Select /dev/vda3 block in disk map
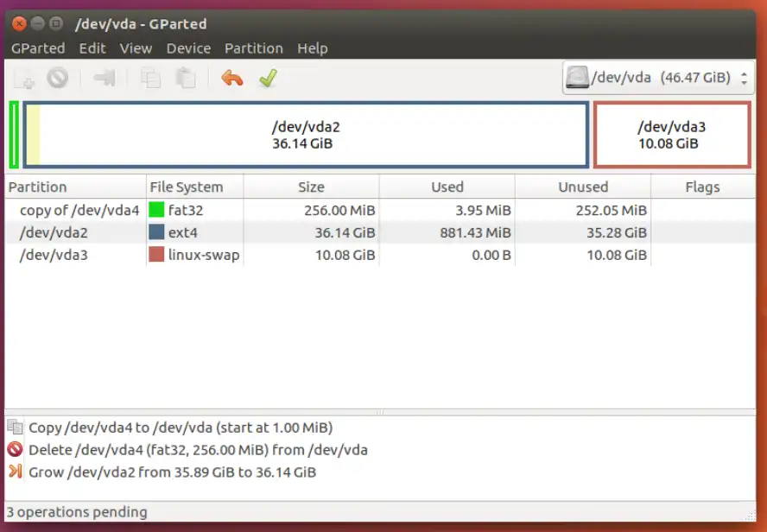 (x=672, y=135)
